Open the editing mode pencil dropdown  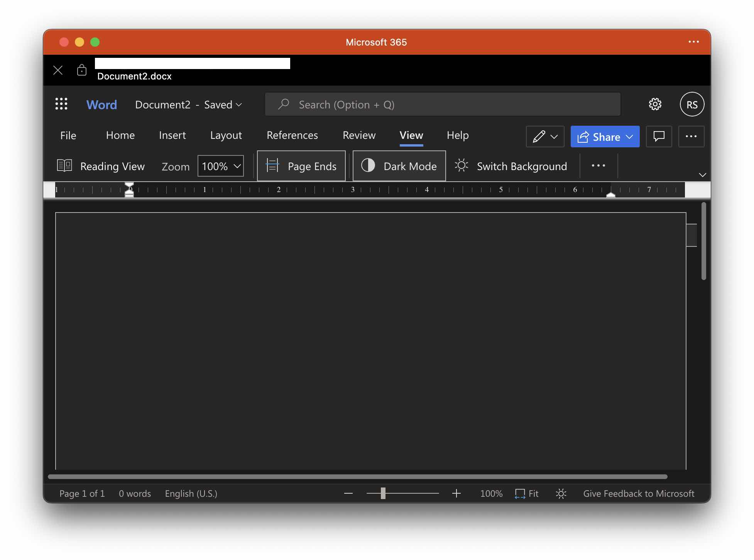[x=545, y=136]
